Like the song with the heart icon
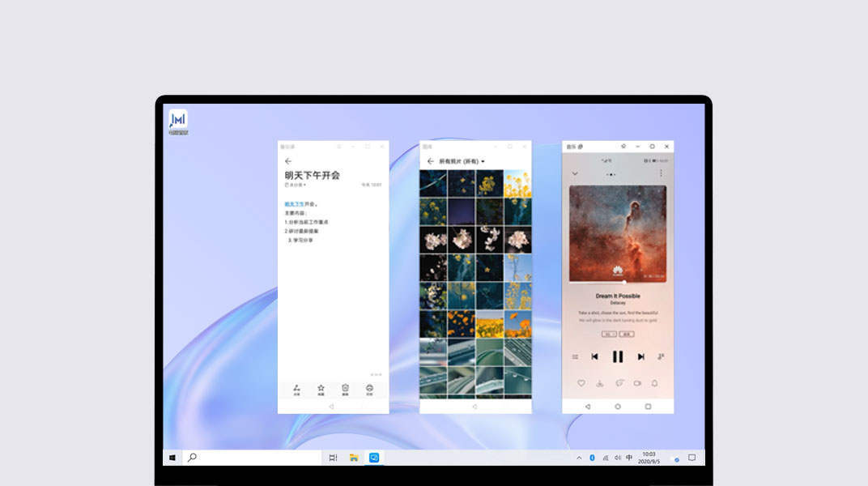Screen dimensions: 868x486 pos(581,383)
